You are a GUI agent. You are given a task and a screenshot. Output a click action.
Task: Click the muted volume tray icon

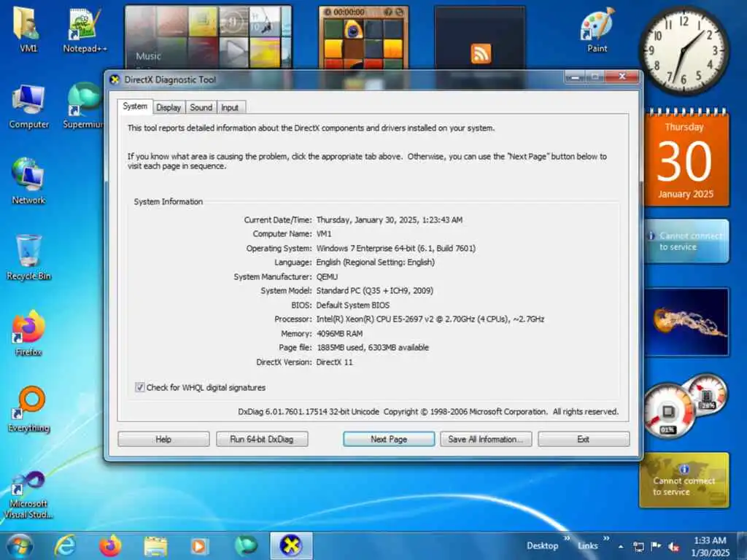[x=673, y=547]
